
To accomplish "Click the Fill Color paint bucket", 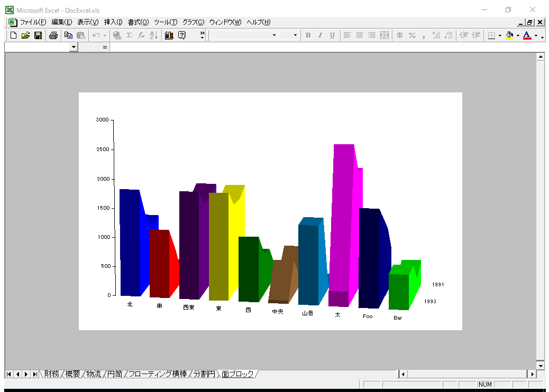I will pyautogui.click(x=509, y=35).
